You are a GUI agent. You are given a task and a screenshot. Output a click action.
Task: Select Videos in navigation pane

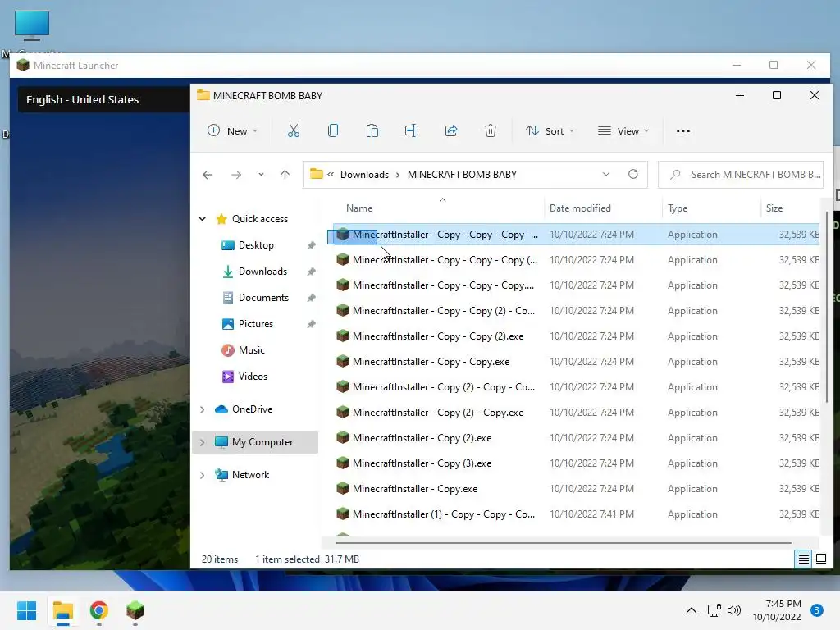click(253, 377)
